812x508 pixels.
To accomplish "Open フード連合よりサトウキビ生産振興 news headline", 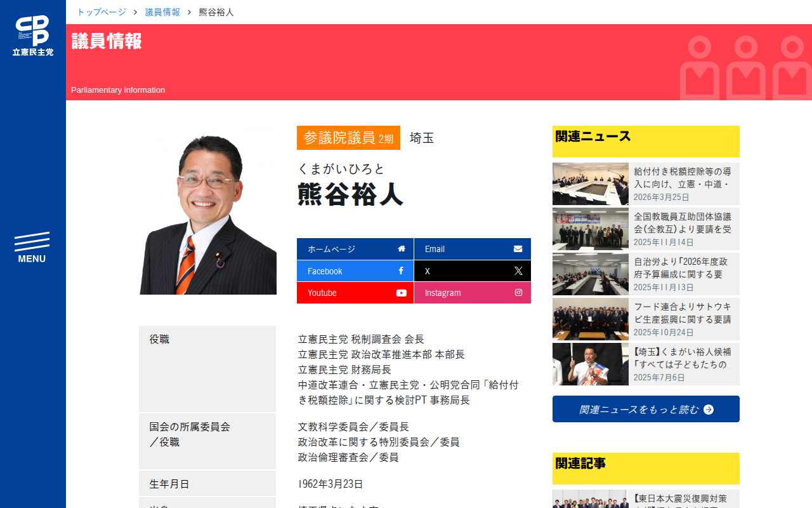I will [683, 313].
